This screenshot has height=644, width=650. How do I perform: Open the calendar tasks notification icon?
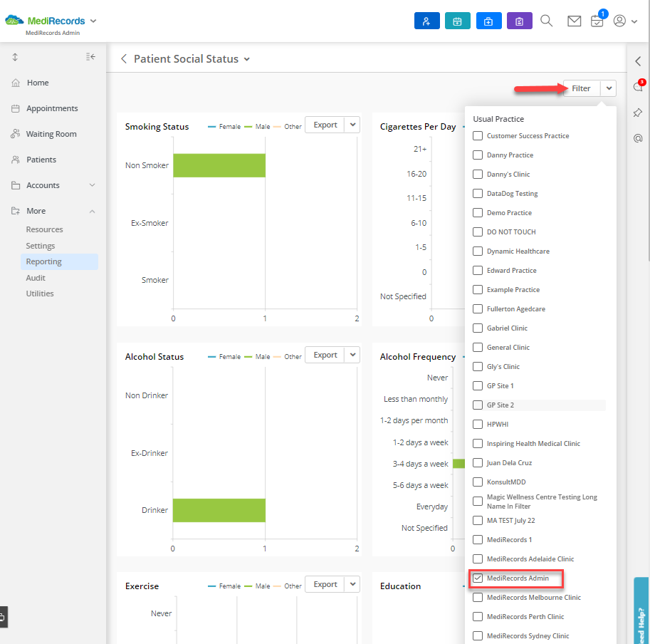597,21
